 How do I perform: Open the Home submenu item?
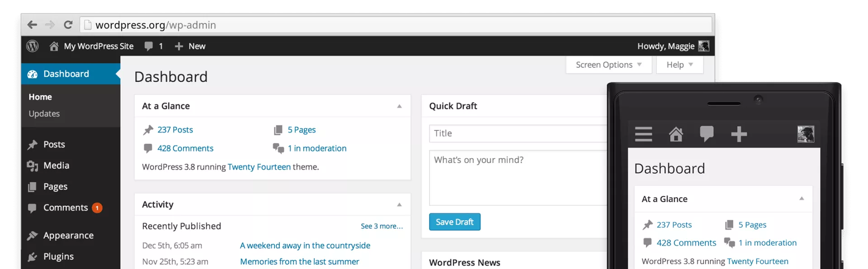tap(40, 97)
